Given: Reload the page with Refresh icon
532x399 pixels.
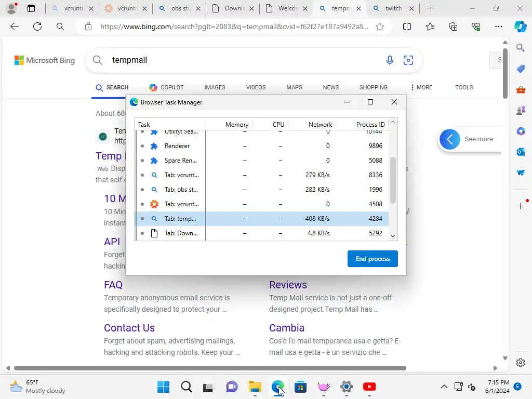Looking at the screenshot, I should pos(37,26).
